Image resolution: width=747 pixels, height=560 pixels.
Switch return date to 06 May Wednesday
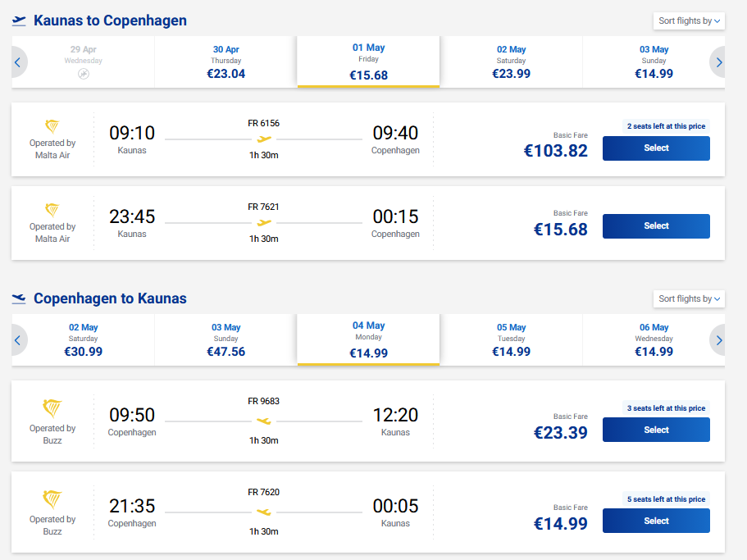(x=655, y=340)
